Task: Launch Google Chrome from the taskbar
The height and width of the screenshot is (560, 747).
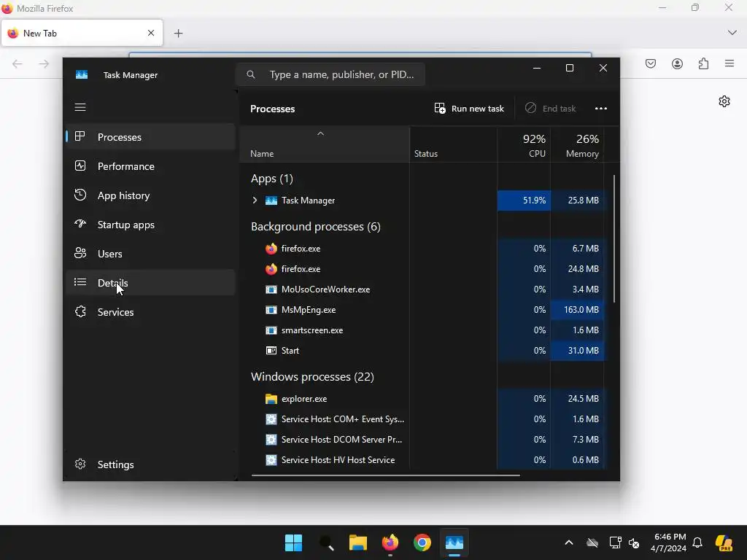Action: tap(422, 542)
